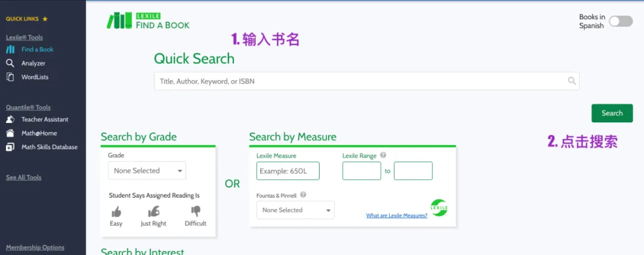Click the help icon beside Fountas & Pinnell
The width and height of the screenshot is (644, 255).
coord(303,195)
